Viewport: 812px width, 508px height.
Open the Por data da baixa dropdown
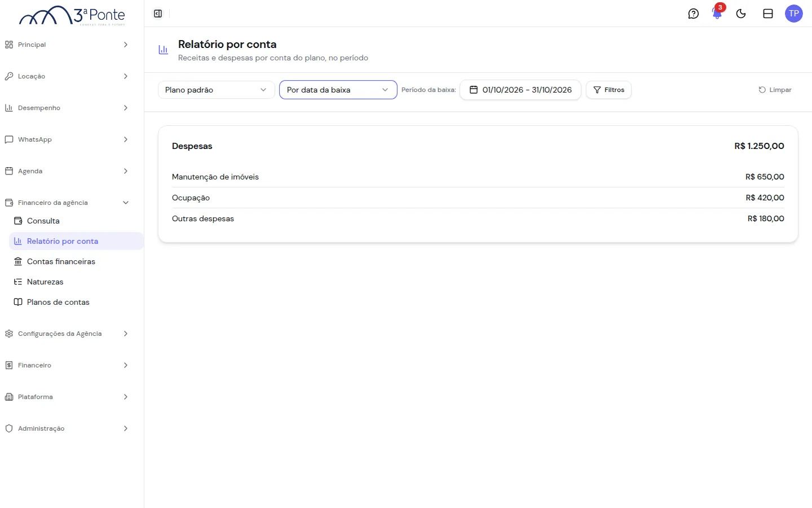pos(338,90)
